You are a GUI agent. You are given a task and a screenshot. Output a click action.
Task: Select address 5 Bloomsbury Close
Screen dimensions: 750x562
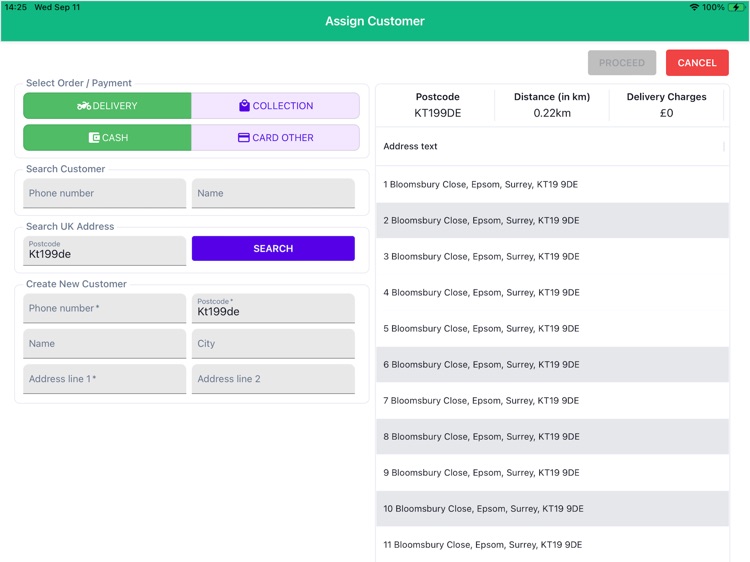click(552, 329)
